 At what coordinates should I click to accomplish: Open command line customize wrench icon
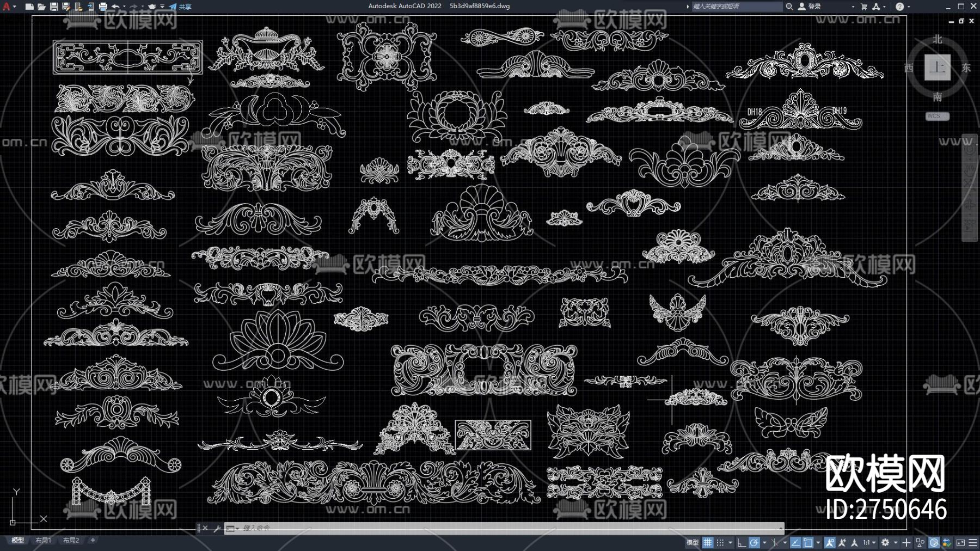(x=217, y=528)
